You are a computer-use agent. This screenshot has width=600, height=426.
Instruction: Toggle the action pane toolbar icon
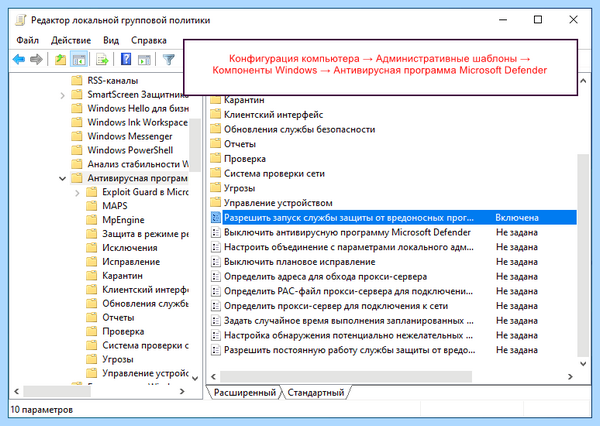coord(144,59)
